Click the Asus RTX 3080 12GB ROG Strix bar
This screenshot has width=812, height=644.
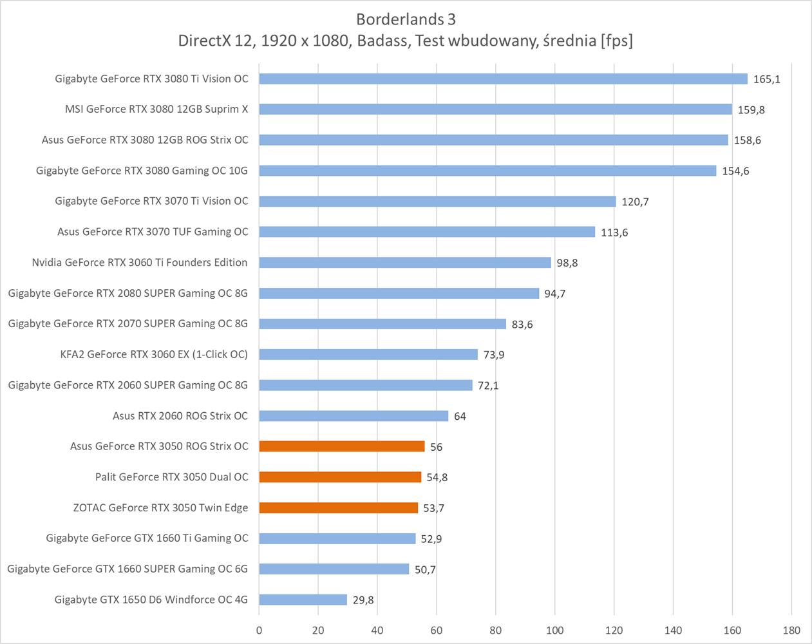tap(493, 140)
